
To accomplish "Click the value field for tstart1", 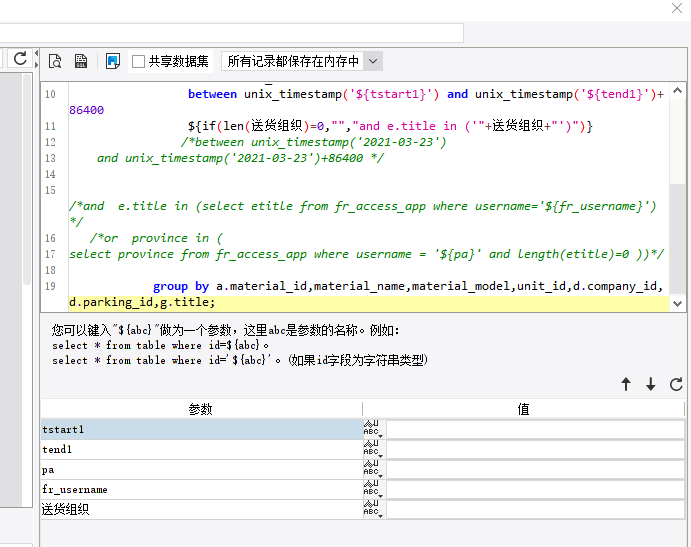I will 535,430.
